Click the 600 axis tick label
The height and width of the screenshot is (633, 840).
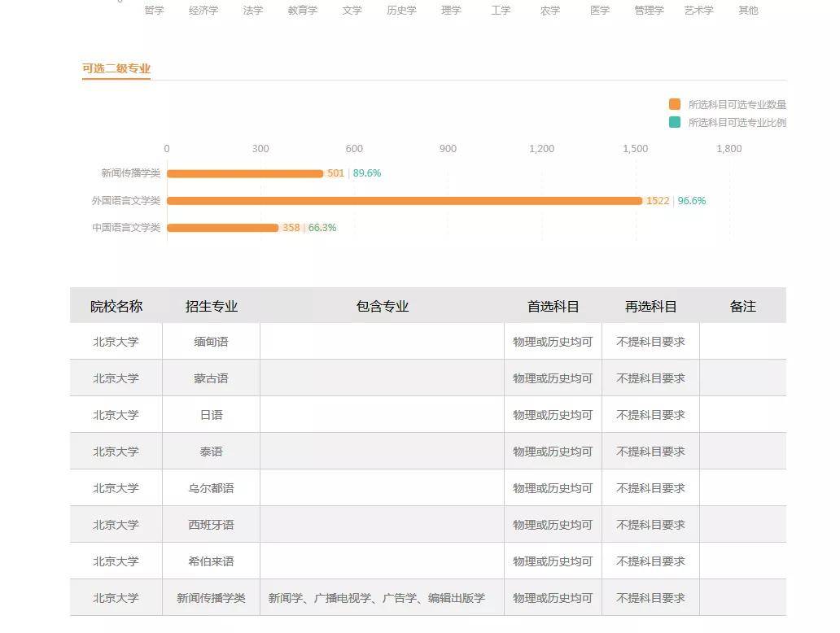tap(354, 148)
